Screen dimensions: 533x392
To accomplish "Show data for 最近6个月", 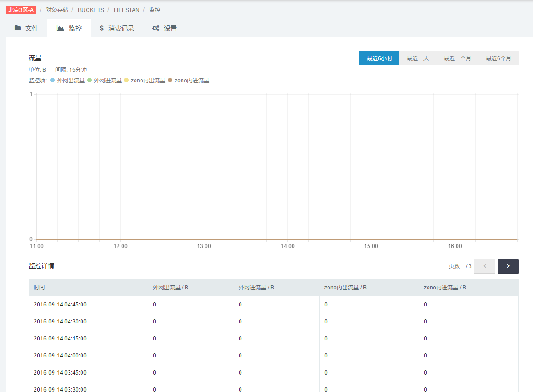I will point(498,58).
